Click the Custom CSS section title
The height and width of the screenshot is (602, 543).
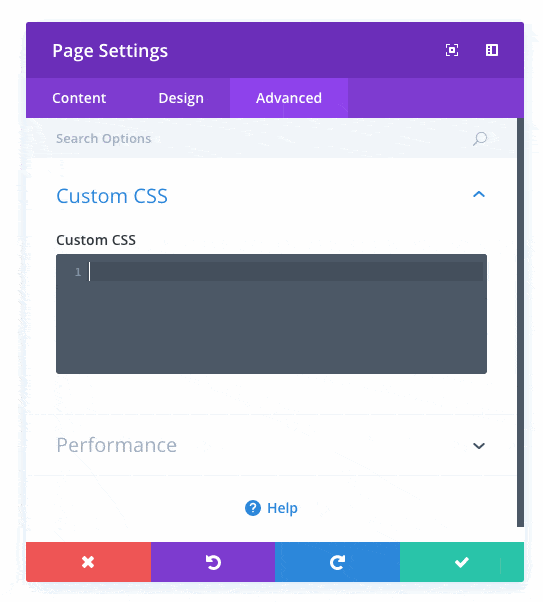[x=112, y=196]
